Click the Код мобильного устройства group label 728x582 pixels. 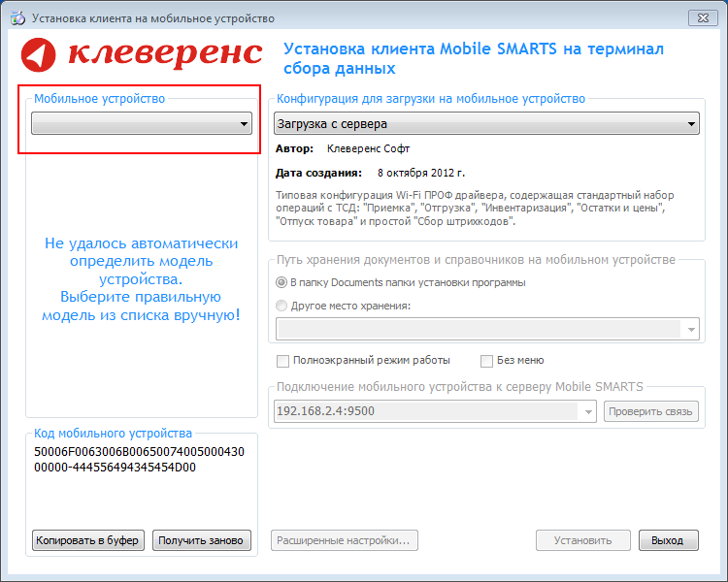coord(113,434)
